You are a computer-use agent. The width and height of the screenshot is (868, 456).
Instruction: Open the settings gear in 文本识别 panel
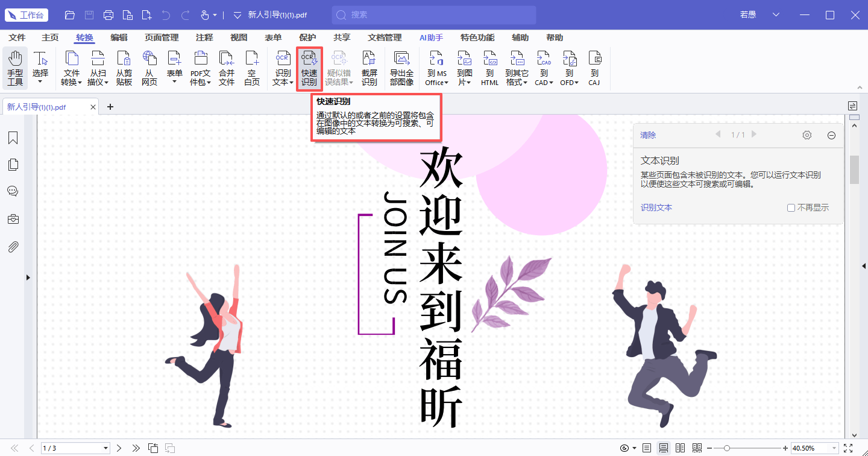(x=807, y=135)
